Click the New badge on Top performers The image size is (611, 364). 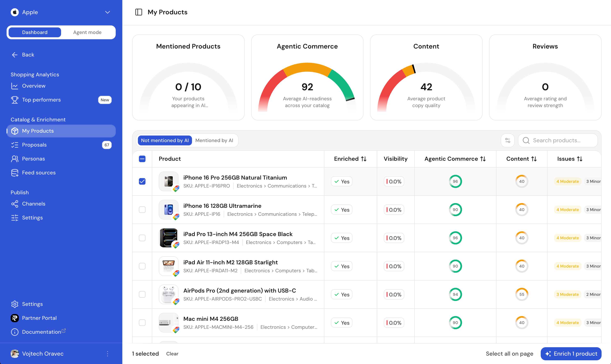click(105, 99)
